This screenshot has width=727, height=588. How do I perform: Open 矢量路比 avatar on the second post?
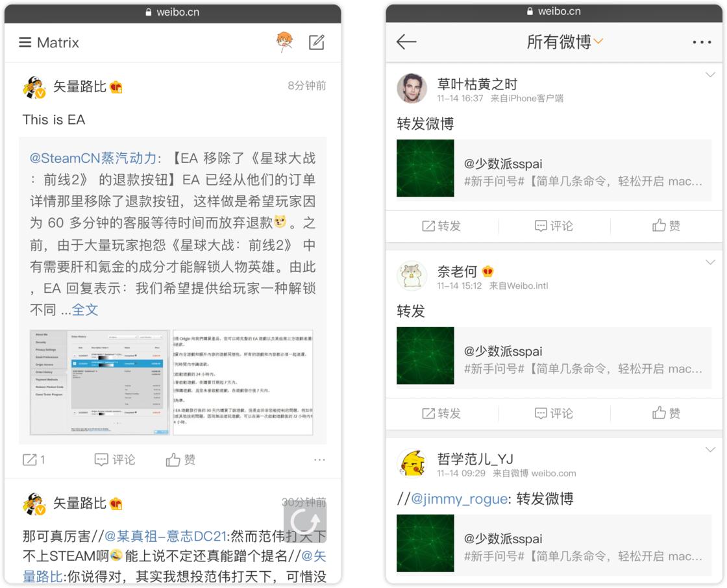(x=34, y=504)
